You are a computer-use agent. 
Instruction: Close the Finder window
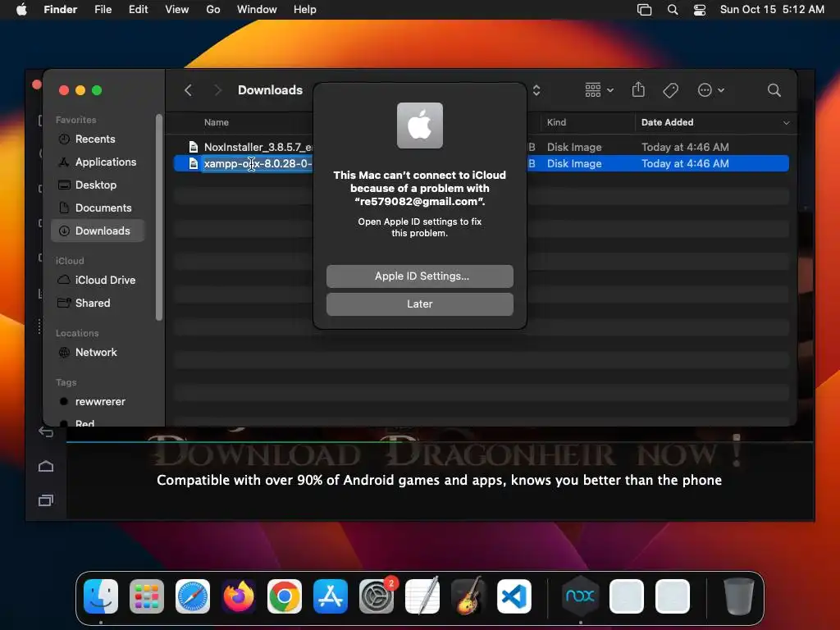pyautogui.click(x=64, y=90)
